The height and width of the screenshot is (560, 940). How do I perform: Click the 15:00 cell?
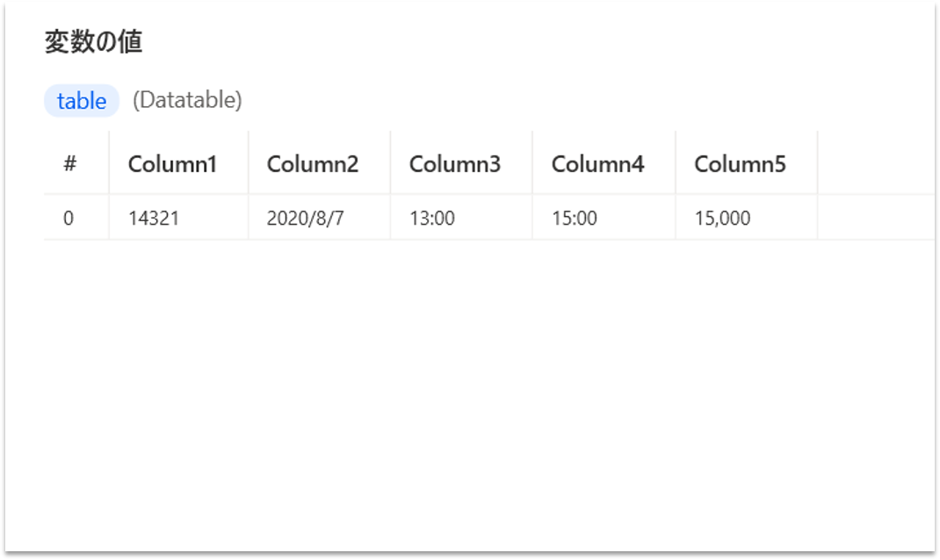tap(575, 219)
